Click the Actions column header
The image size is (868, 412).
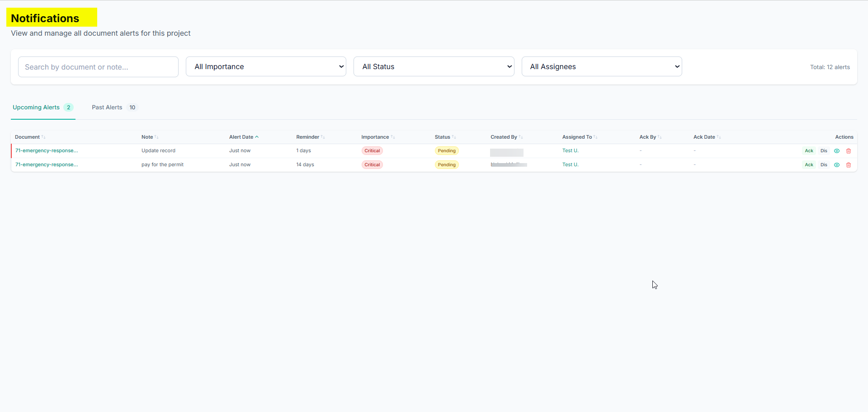tap(844, 137)
